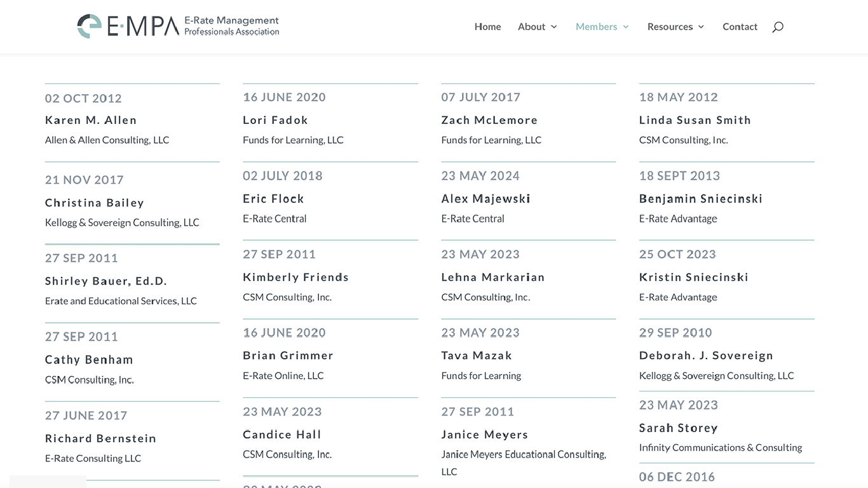Expand the About dropdown chevron

click(x=553, y=27)
